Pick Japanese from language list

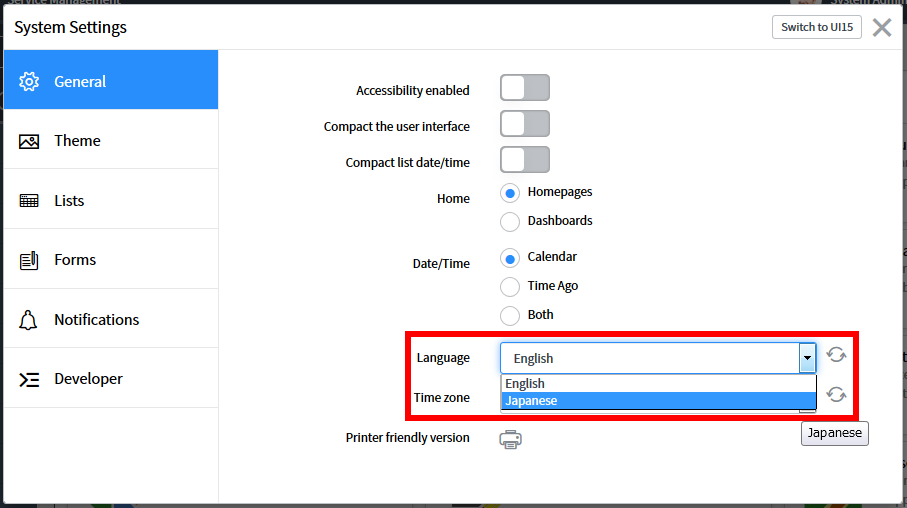658,400
